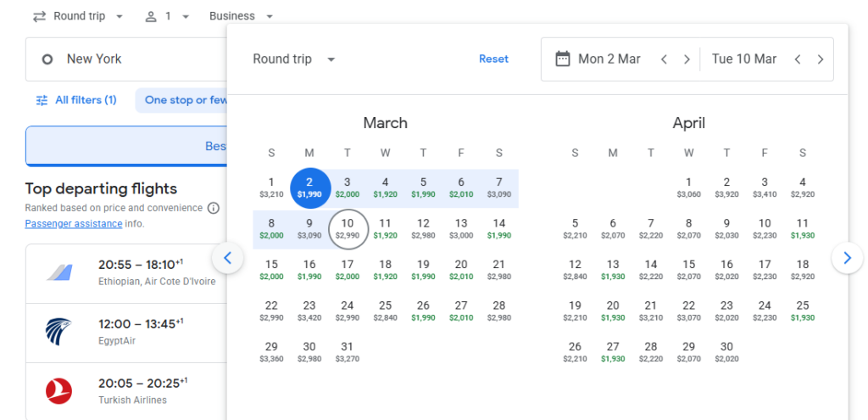Select April 2 priced $3,920
This screenshot has width=868, height=420.
click(726, 188)
